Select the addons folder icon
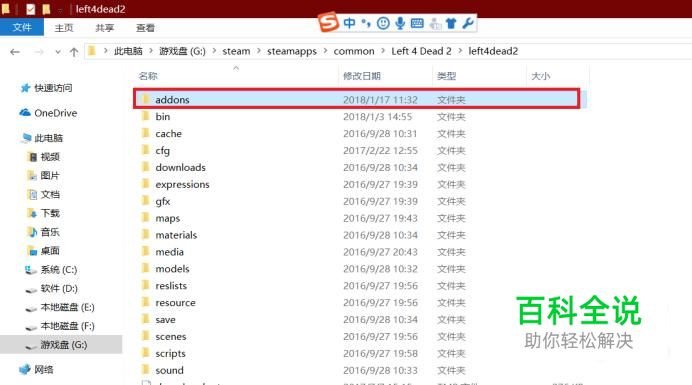Image resolution: width=692 pixels, height=385 pixels. click(146, 99)
